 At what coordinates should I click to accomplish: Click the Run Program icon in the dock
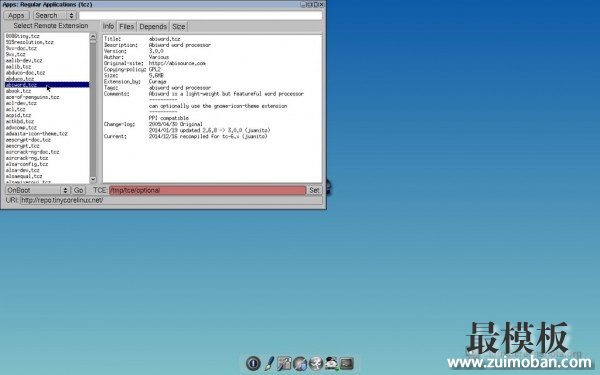[316, 363]
